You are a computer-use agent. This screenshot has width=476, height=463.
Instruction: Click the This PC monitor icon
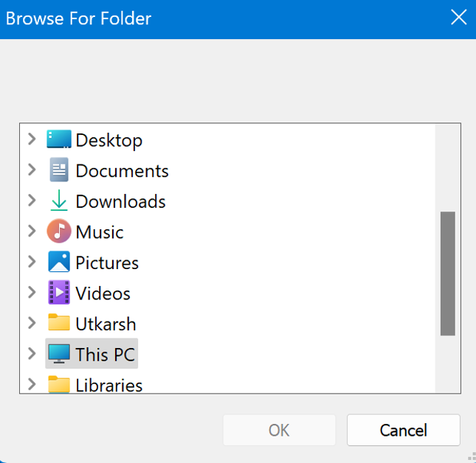click(59, 354)
